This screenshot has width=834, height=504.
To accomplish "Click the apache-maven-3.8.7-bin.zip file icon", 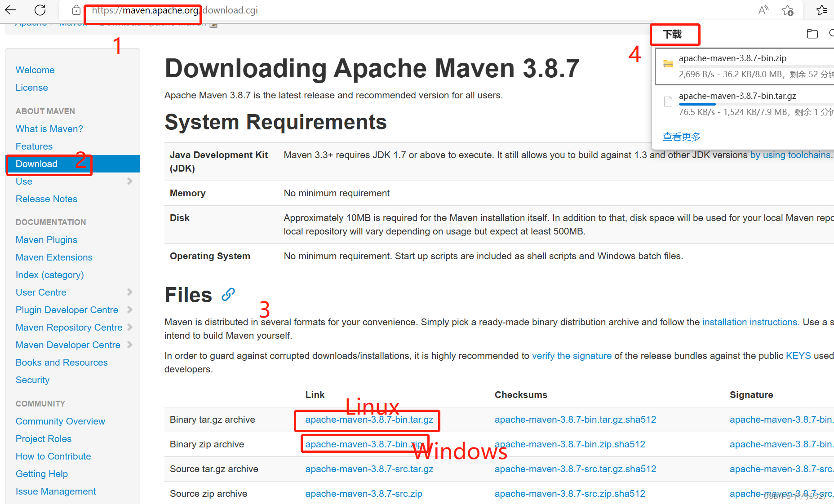I will click(x=668, y=64).
